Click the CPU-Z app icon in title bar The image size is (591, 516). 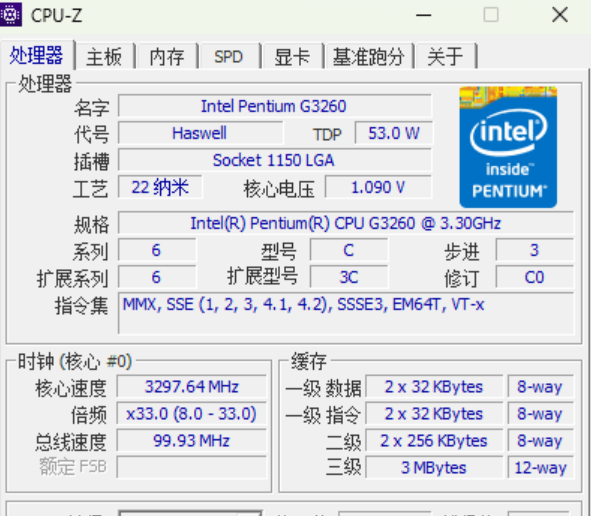click(x=10, y=15)
